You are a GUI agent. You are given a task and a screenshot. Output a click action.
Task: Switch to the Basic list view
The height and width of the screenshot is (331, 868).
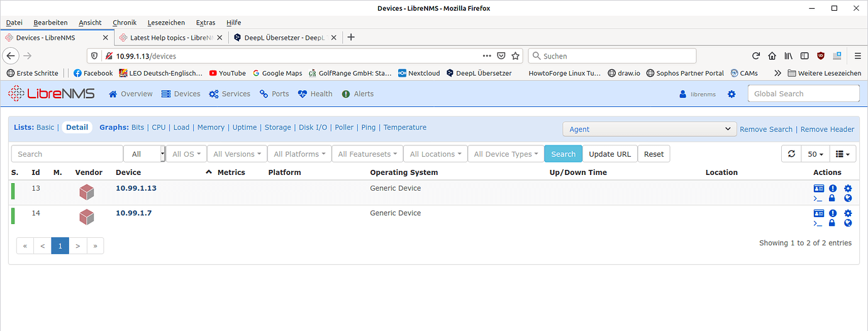[45, 127]
